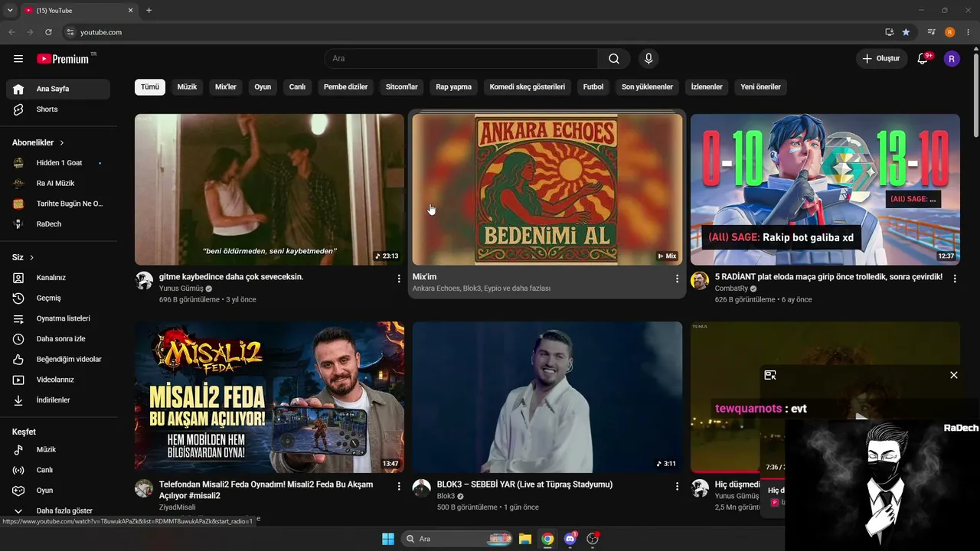The image size is (980, 551).
Task: Select the Komedi skeç gösterileri chip
Action: pyautogui.click(x=528, y=87)
